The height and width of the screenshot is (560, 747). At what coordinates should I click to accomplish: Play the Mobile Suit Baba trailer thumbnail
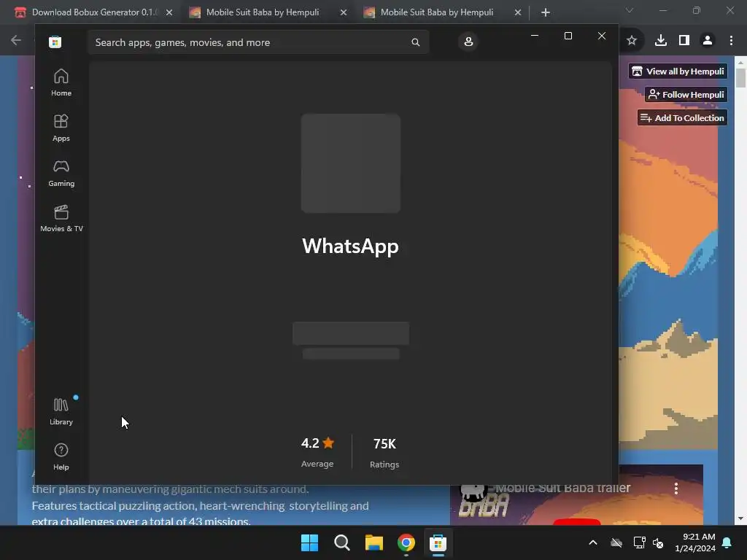[576, 522]
